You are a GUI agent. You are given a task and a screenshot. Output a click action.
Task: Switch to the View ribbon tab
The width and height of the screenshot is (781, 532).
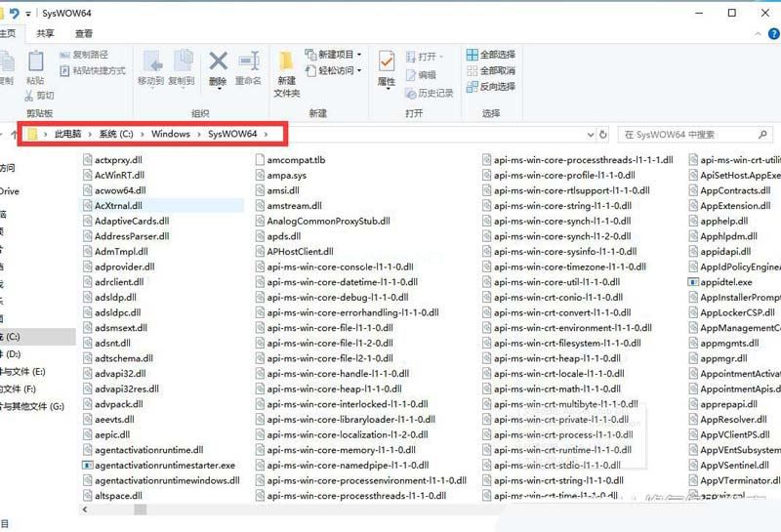pos(84,33)
